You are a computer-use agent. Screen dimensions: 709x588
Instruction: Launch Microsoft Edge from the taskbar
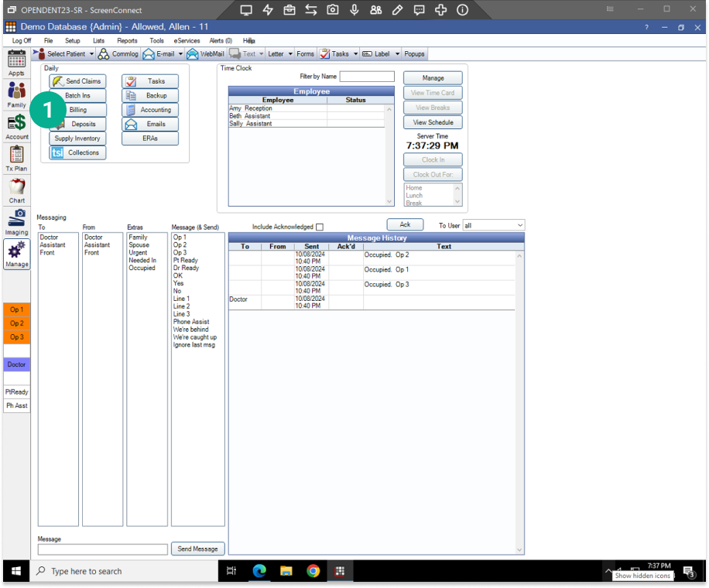click(x=260, y=571)
